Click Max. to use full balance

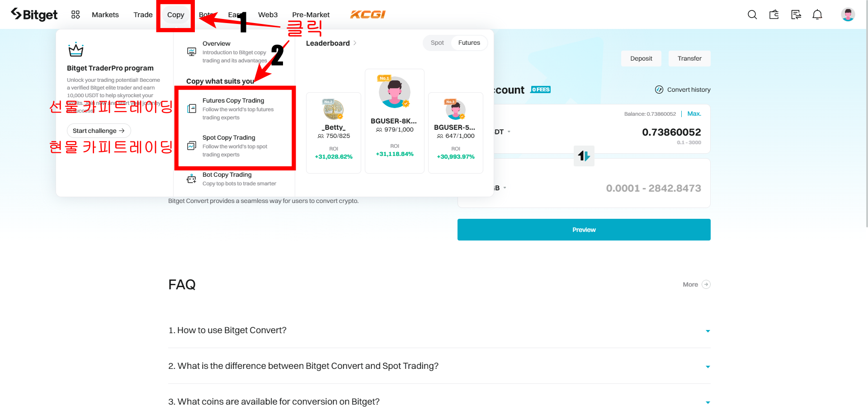pos(694,113)
